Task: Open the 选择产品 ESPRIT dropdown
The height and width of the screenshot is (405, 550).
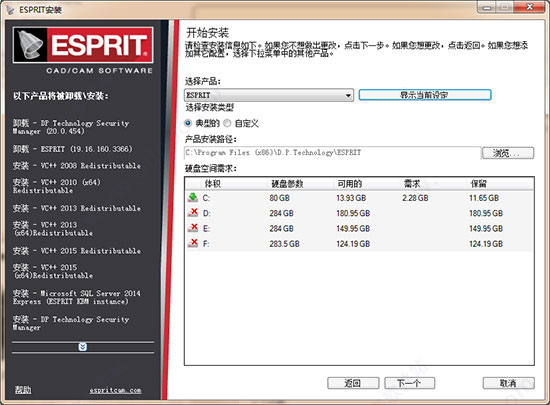Action: point(269,95)
